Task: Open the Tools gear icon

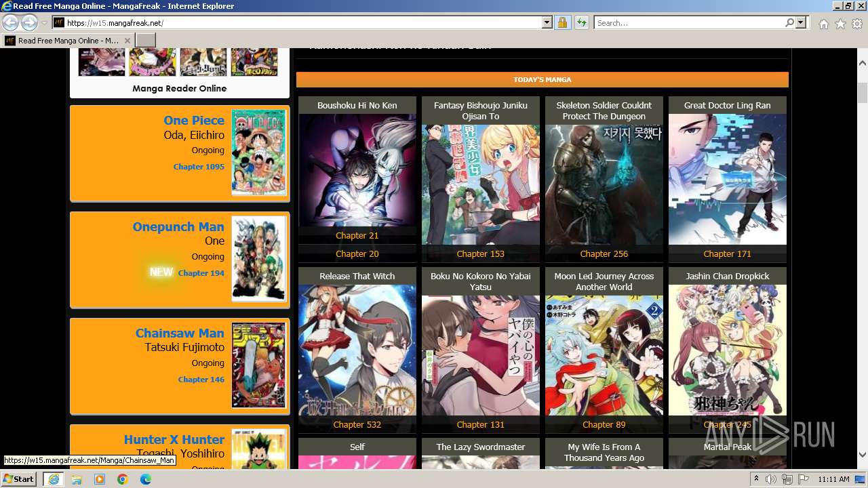Action: 857,24
